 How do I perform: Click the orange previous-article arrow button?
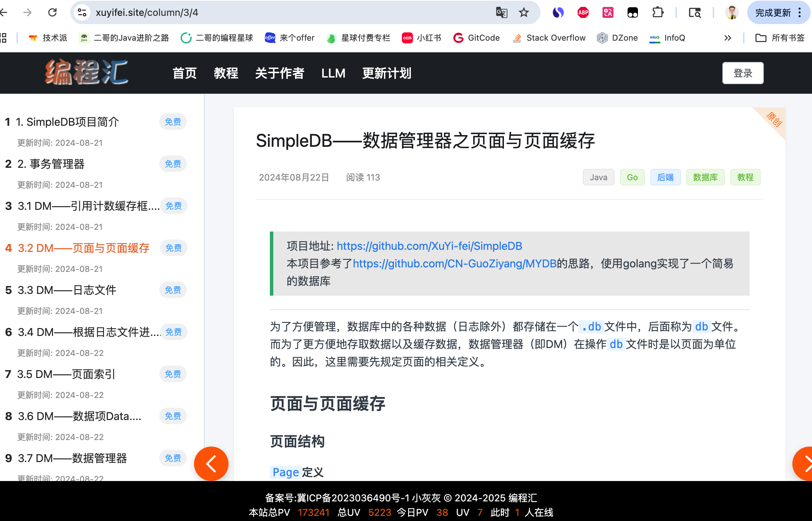pos(211,463)
